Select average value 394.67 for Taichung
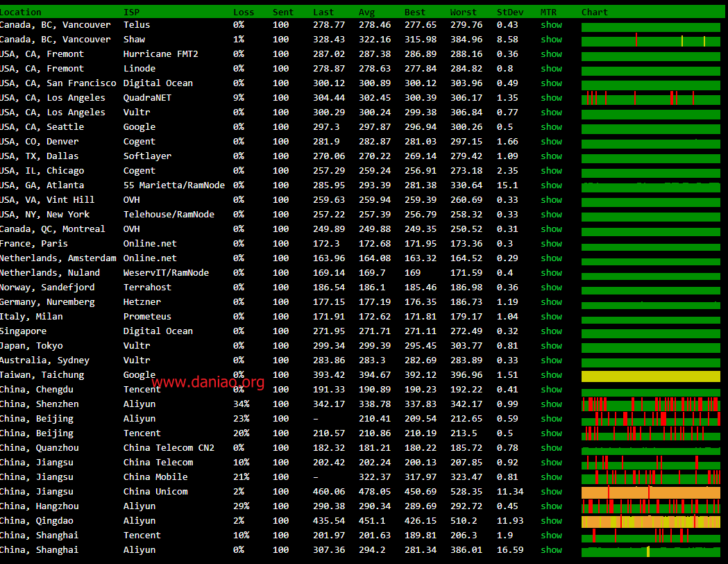 coord(375,375)
